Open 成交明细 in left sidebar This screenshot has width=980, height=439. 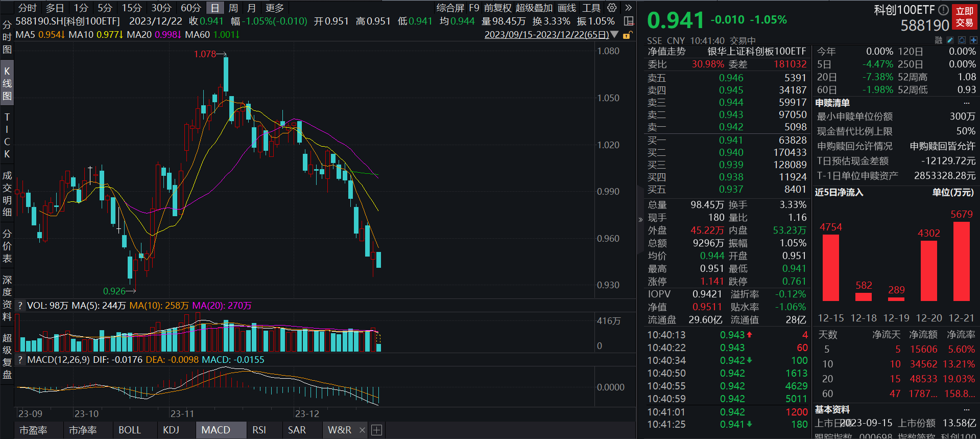click(7, 194)
